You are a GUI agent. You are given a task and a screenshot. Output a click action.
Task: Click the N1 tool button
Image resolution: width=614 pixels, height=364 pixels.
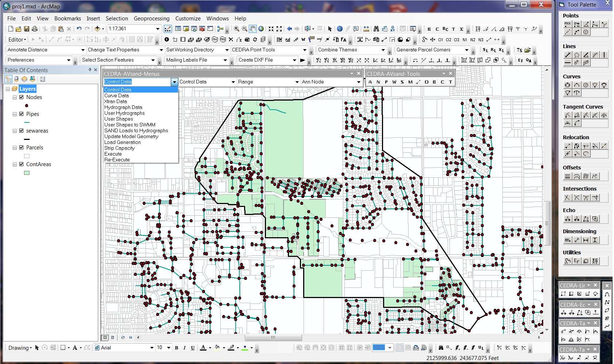(465, 39)
